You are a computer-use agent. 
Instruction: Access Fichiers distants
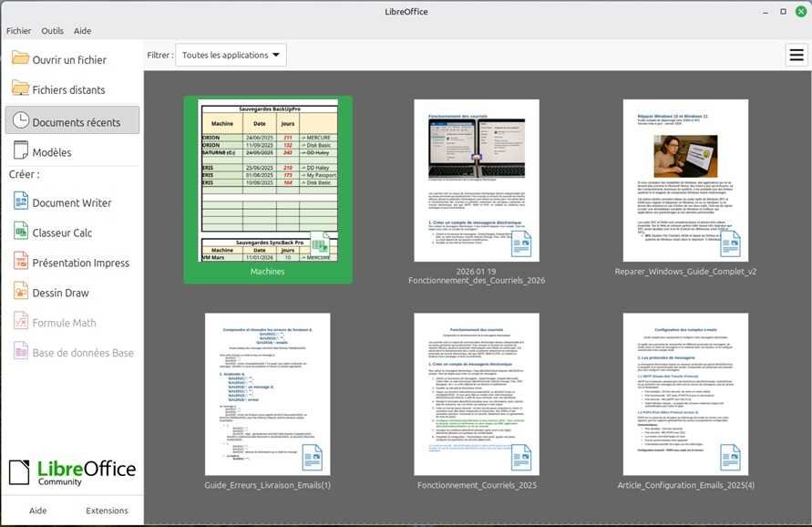(x=65, y=90)
